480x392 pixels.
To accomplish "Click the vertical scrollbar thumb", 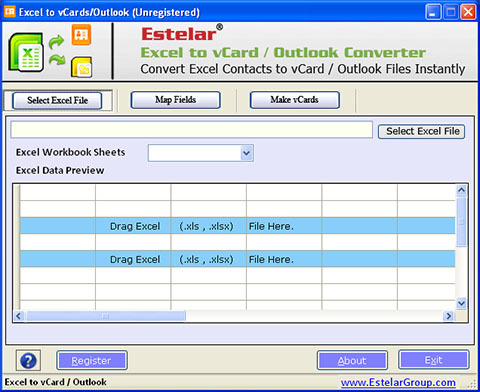I will (461, 222).
